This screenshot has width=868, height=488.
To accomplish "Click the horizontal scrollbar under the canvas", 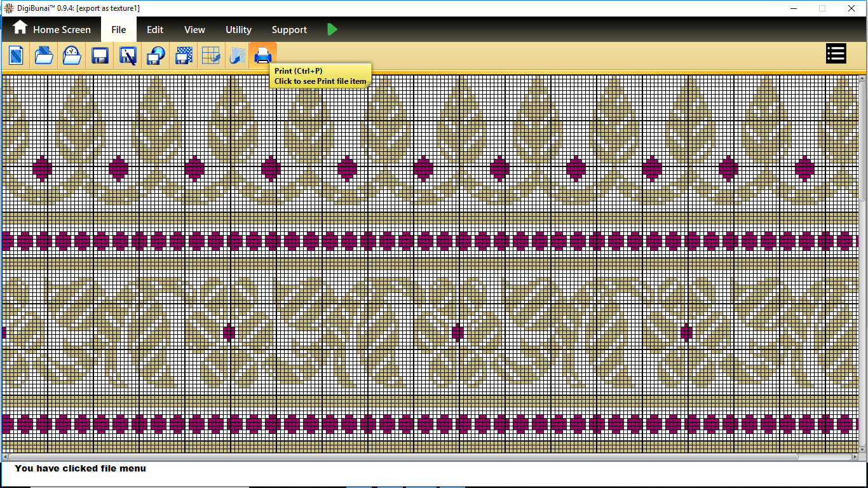I will (407, 457).
